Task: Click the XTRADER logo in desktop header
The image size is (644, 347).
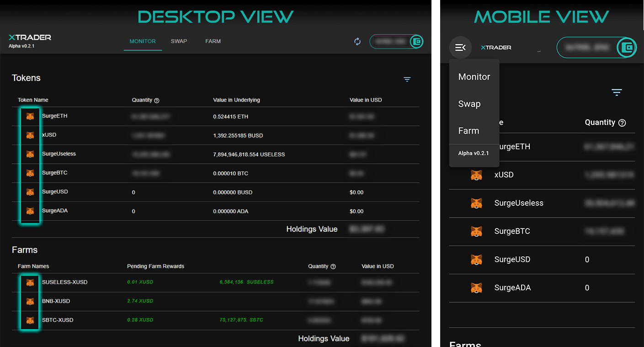Action: coord(30,37)
